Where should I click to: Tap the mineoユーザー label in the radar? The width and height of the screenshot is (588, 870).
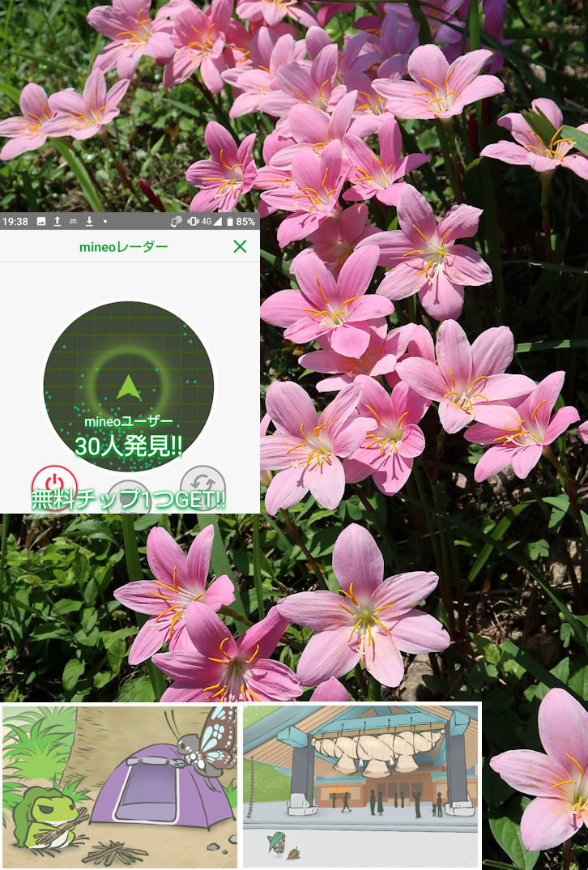point(129,422)
